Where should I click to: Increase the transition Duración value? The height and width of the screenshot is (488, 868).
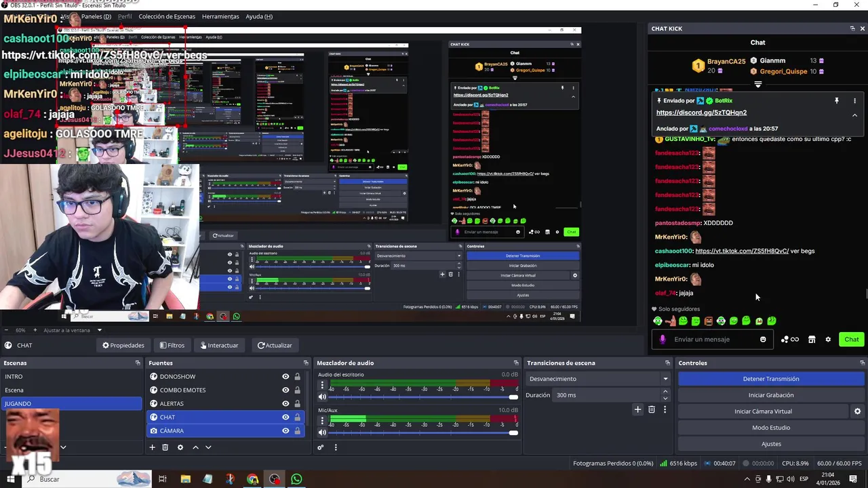coord(665,392)
